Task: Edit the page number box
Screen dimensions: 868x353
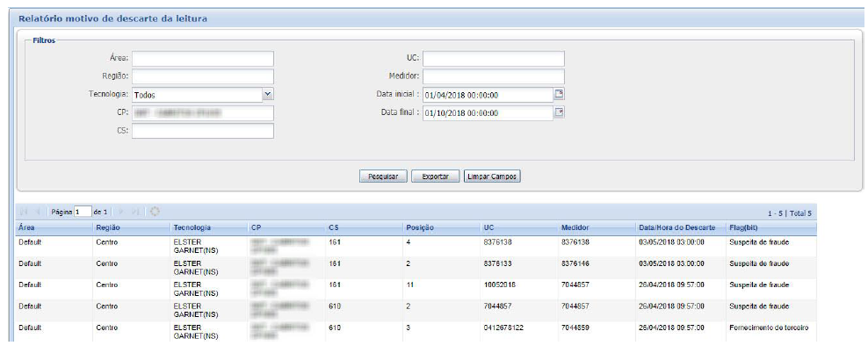Action: click(x=82, y=212)
